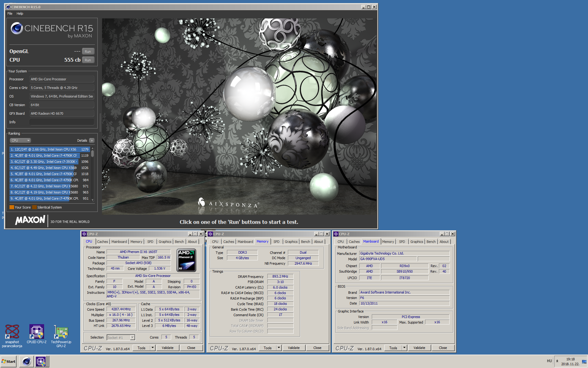Click the Windows Start button
Image resolution: width=588 pixels, height=368 pixels.
tap(9, 362)
